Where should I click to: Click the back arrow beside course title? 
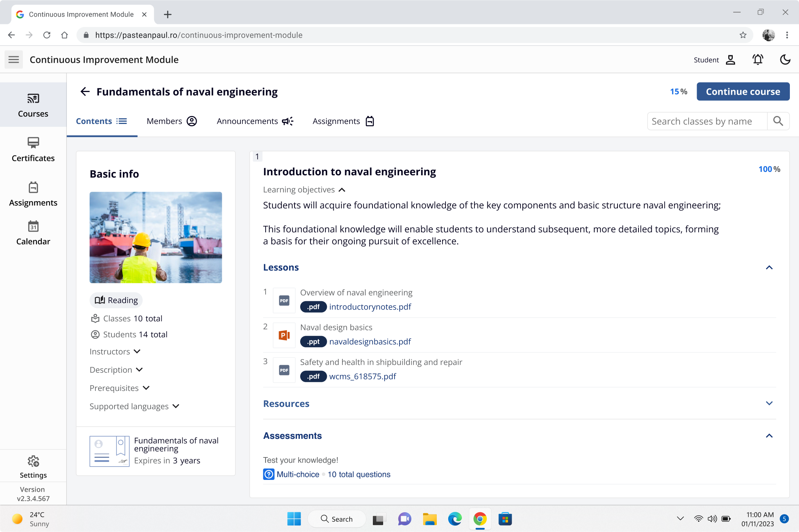(85, 92)
